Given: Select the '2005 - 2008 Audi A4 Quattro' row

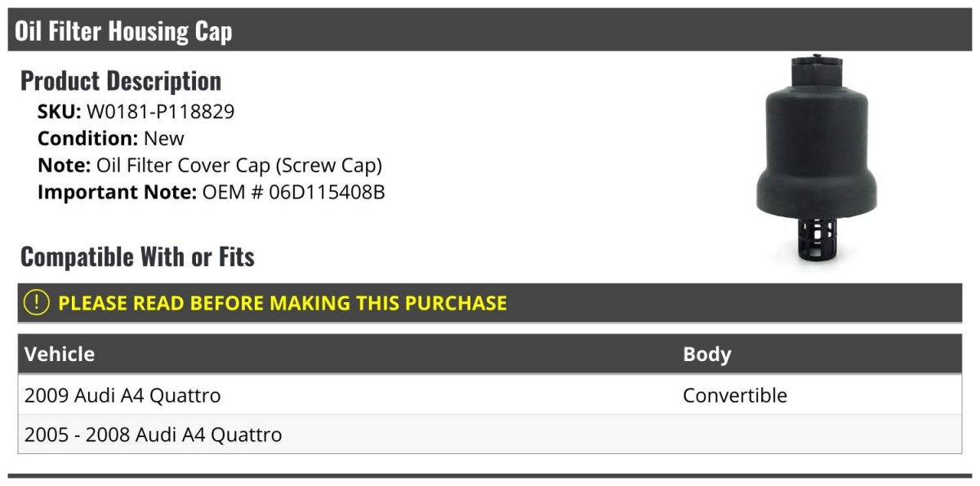Looking at the screenshot, I should (x=154, y=435).
